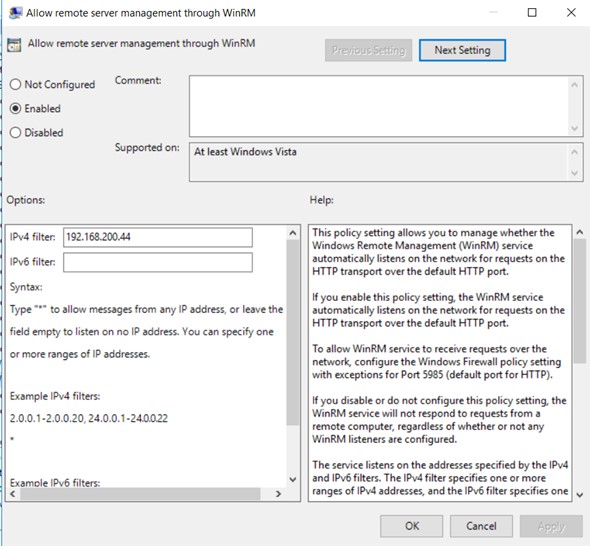
Task: Click Comment box scroll up arrow
Action: click(x=574, y=85)
